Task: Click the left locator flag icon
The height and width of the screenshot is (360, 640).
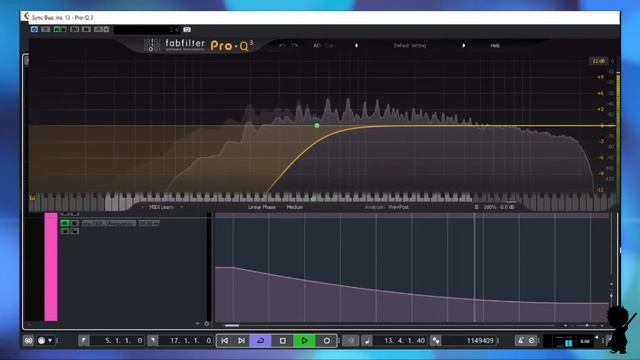Action: (x=84, y=340)
